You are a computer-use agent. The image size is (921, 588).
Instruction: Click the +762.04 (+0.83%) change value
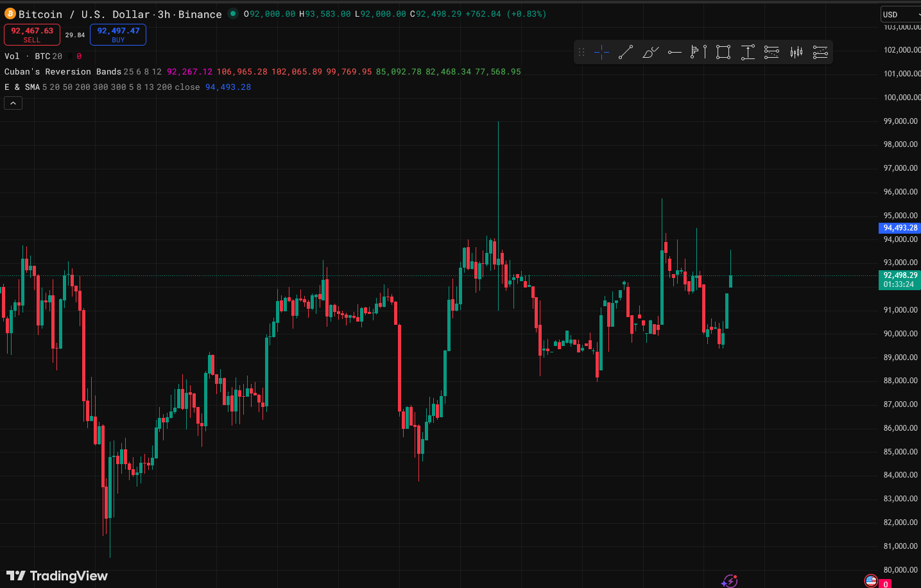(506, 14)
